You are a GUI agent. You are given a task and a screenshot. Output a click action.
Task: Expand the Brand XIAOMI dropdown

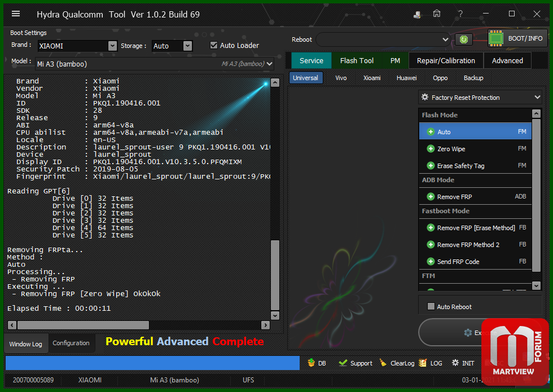tap(112, 46)
